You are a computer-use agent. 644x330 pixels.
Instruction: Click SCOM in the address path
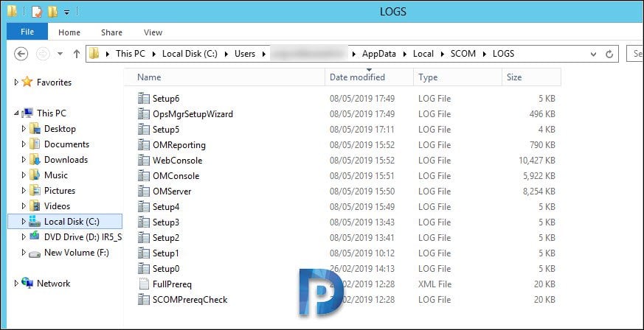tap(463, 54)
